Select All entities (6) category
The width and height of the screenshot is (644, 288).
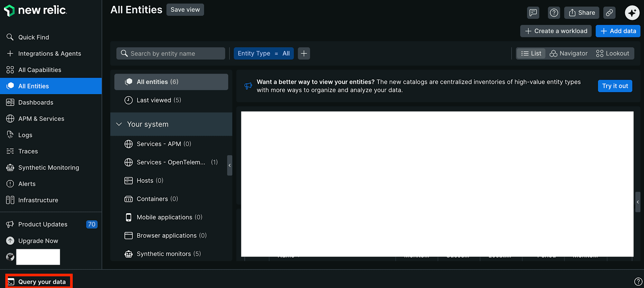(x=171, y=82)
